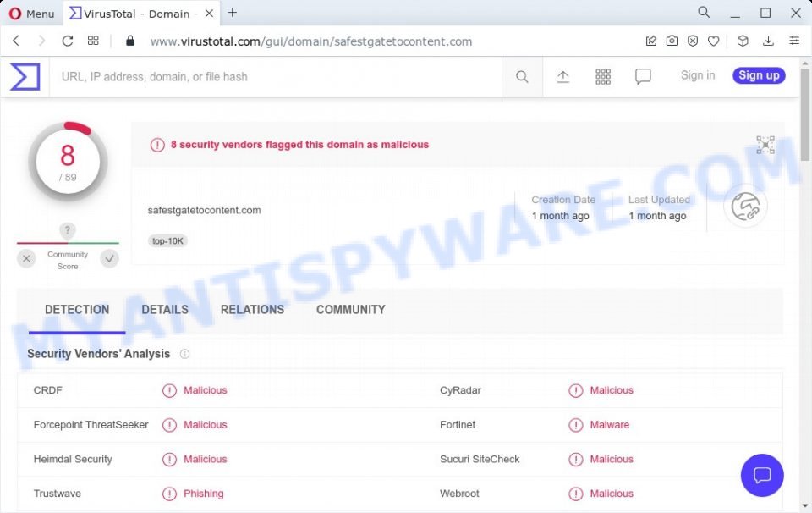Click the Sign up button

pyautogui.click(x=759, y=75)
